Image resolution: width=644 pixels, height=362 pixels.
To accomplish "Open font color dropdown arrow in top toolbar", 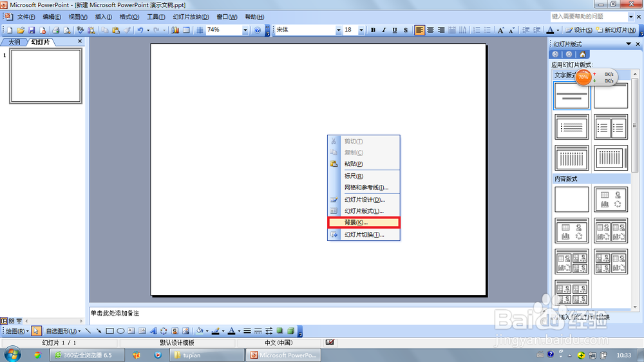I will coord(558,30).
